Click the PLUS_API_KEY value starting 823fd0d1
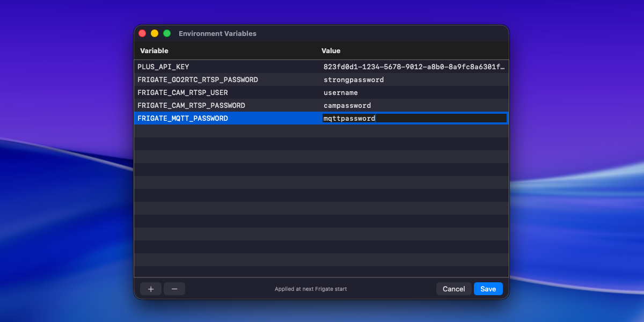The height and width of the screenshot is (322, 644). pos(414,67)
